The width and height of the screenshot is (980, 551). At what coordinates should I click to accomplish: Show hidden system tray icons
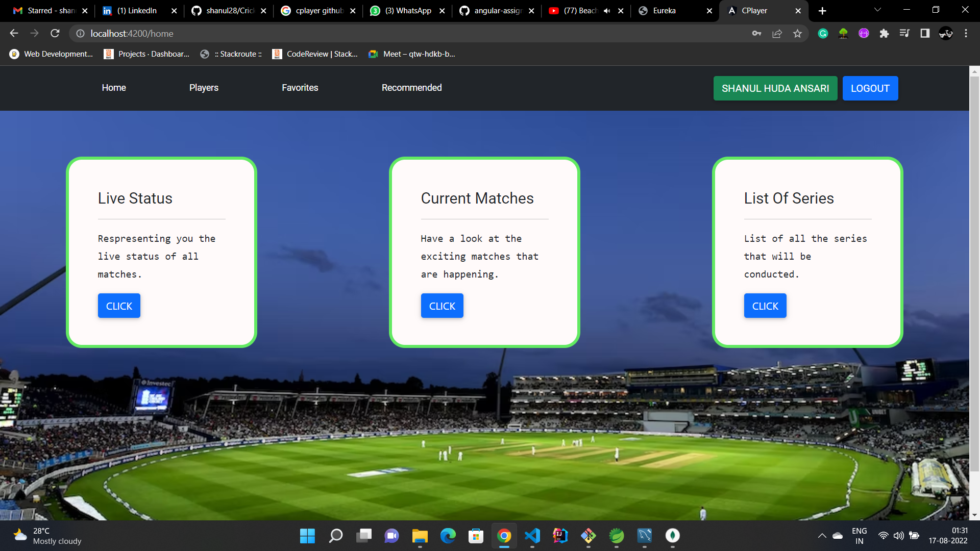click(x=822, y=536)
